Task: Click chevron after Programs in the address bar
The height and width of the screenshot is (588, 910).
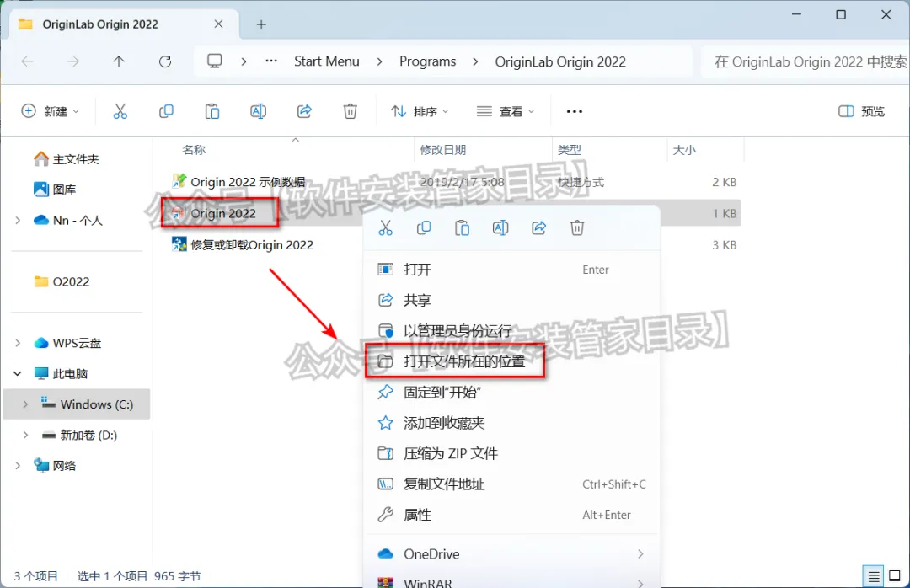Action: tap(475, 61)
